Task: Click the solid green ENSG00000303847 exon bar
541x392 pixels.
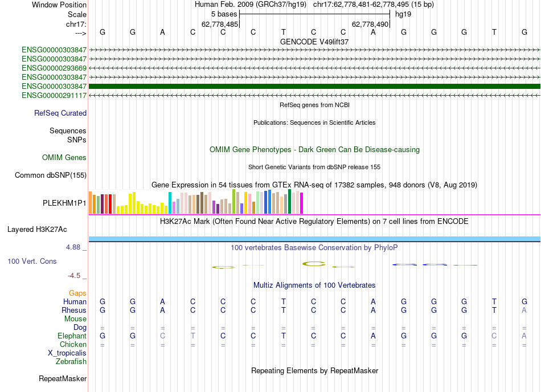Action: click(x=314, y=86)
